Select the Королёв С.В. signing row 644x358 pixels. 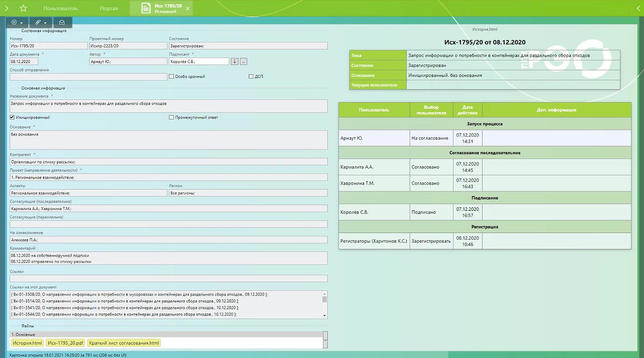(x=485, y=212)
